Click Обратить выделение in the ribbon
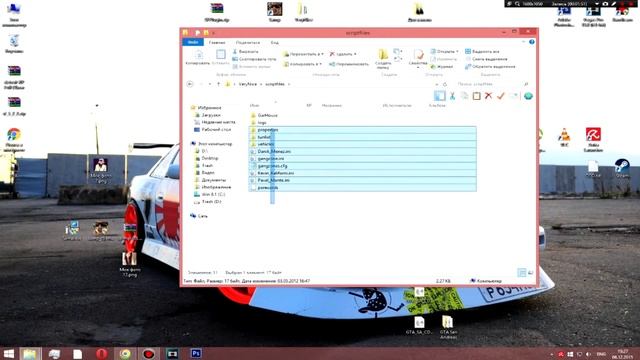 pos(490,67)
